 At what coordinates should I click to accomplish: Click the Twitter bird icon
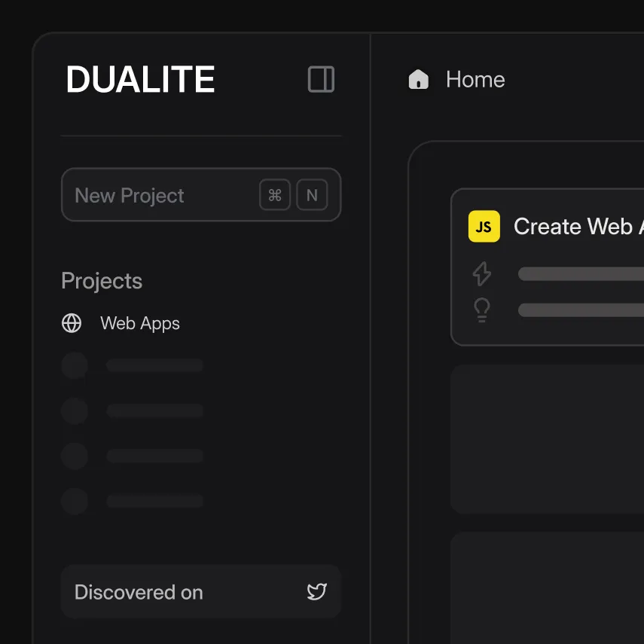[316, 591]
